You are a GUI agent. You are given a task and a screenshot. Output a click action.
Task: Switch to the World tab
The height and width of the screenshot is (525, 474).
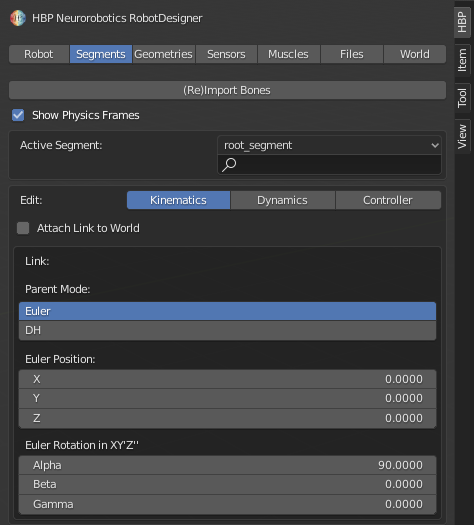pyautogui.click(x=415, y=54)
